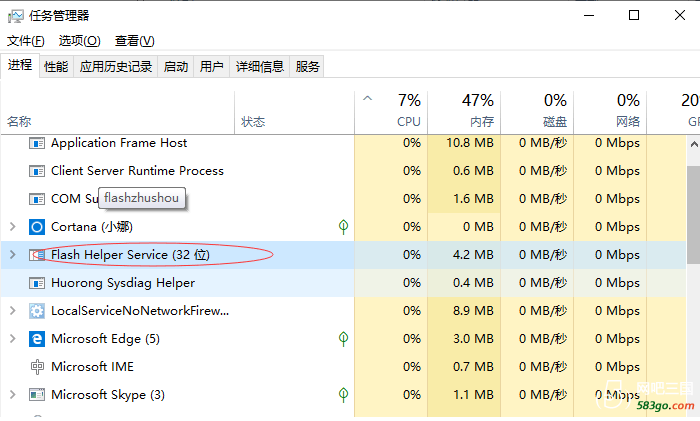Select the Client Server Runtime Process row
This screenshot has height=421, width=700.
point(343,171)
